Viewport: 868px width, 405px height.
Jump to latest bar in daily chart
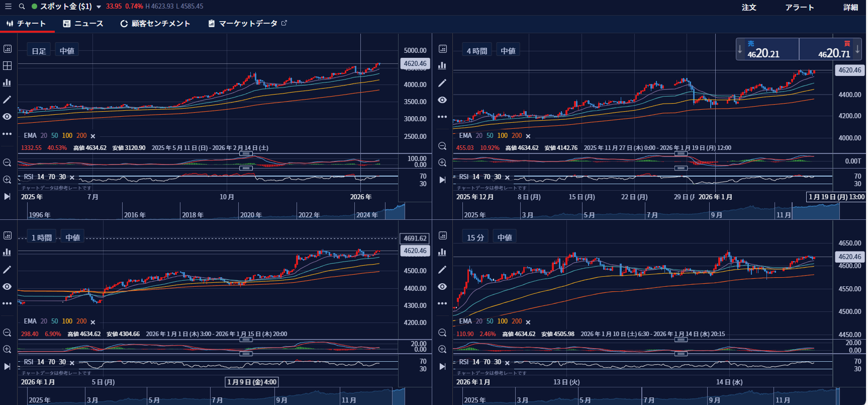(8, 196)
